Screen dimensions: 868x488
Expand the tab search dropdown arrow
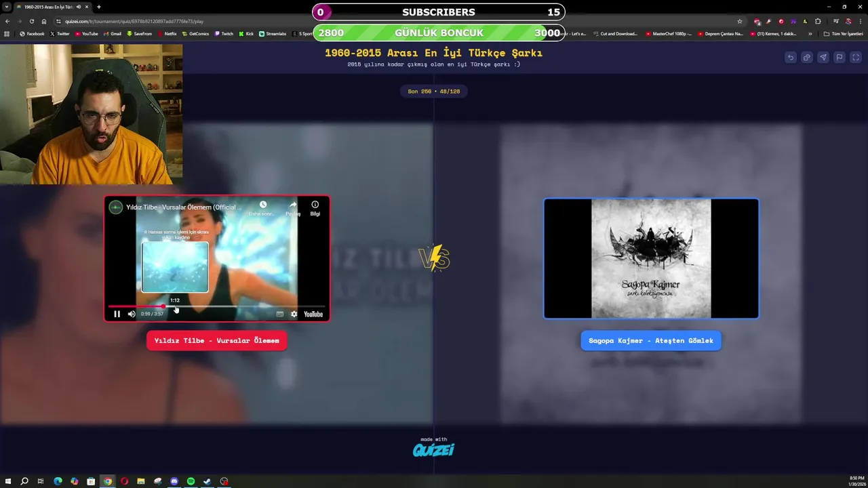6,7
